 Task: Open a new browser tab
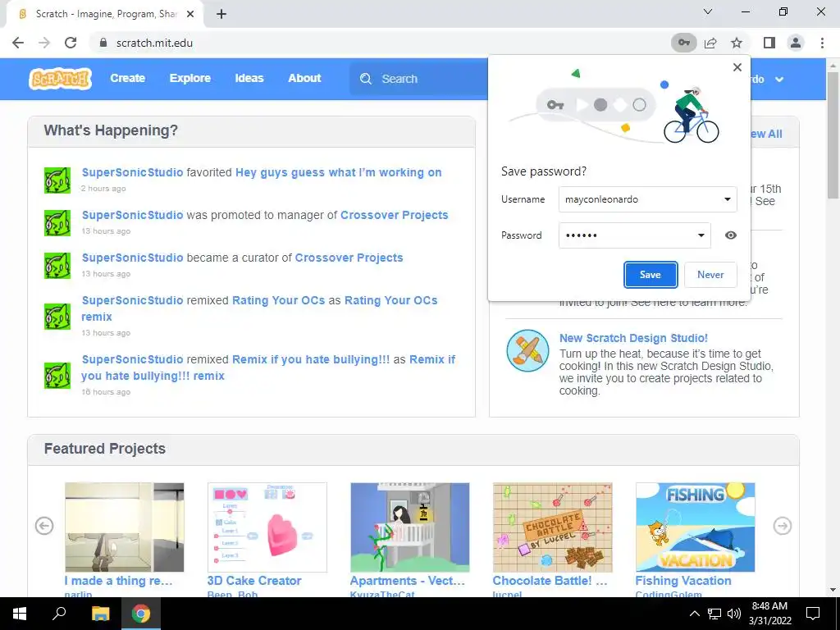point(221,14)
